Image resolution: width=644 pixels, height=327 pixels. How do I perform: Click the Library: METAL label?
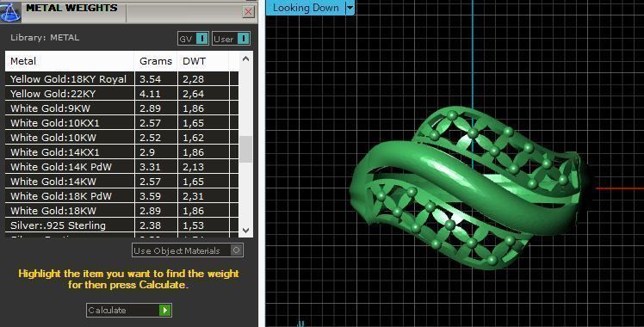click(x=45, y=37)
